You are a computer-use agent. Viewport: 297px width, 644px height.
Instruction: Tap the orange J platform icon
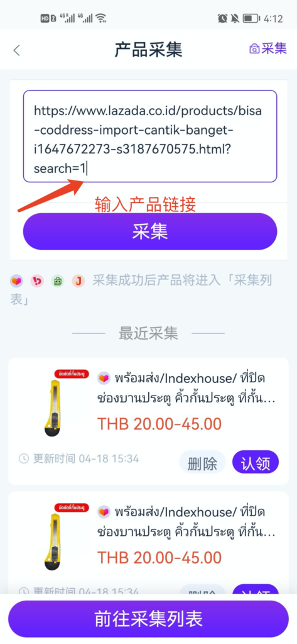pyautogui.click(x=78, y=281)
